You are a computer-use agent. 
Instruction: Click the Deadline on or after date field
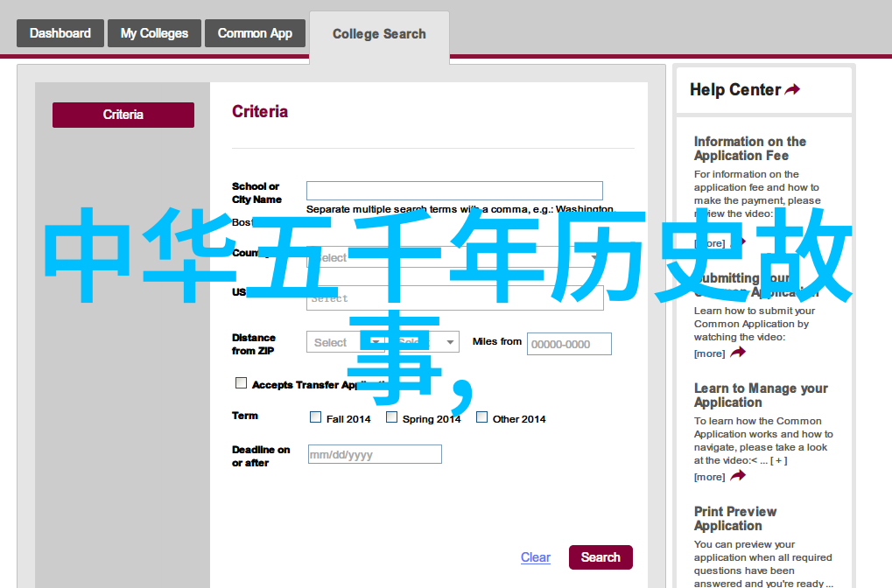375,454
